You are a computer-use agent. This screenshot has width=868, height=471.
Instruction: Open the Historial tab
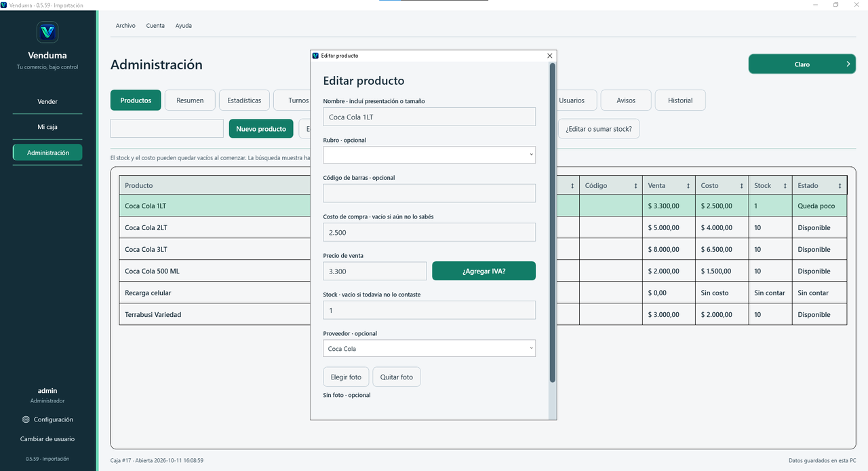click(680, 100)
